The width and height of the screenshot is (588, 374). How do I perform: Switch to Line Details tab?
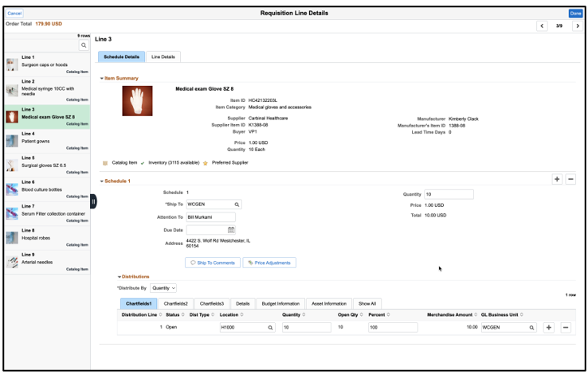163,57
